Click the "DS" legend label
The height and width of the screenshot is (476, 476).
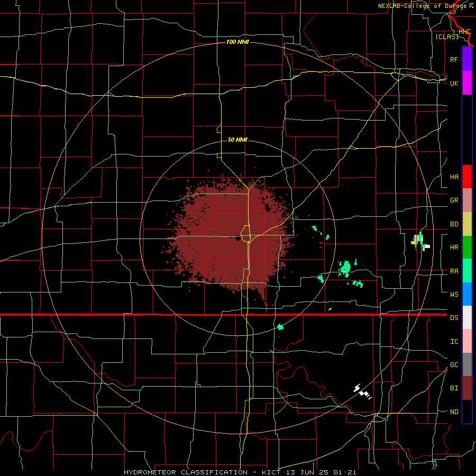click(454, 318)
